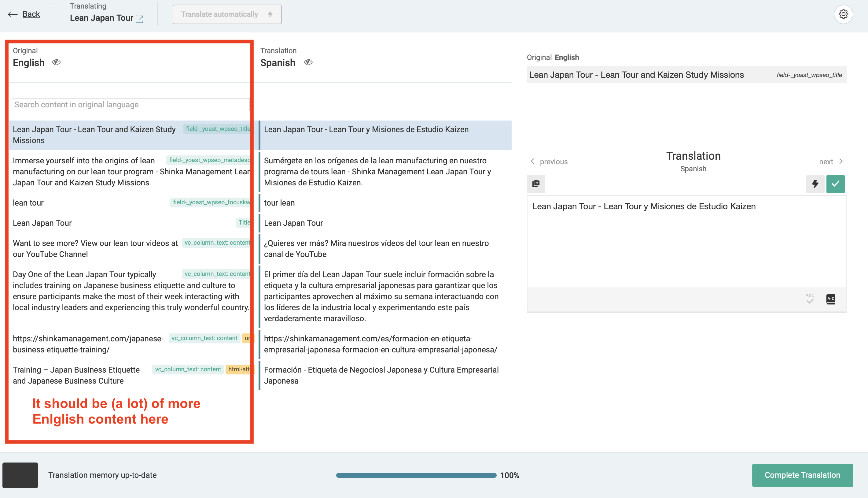Click the lightning auto-translate segment icon

(815, 184)
